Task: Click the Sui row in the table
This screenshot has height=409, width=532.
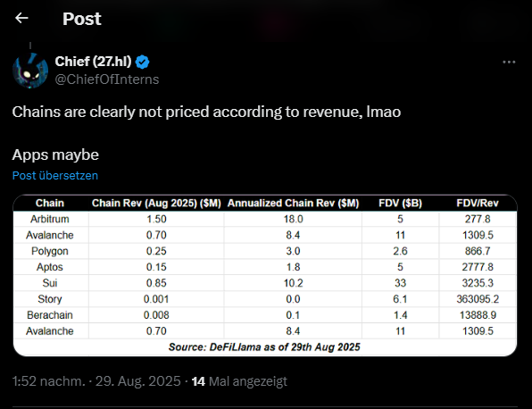Action: pyautogui.click(x=265, y=283)
